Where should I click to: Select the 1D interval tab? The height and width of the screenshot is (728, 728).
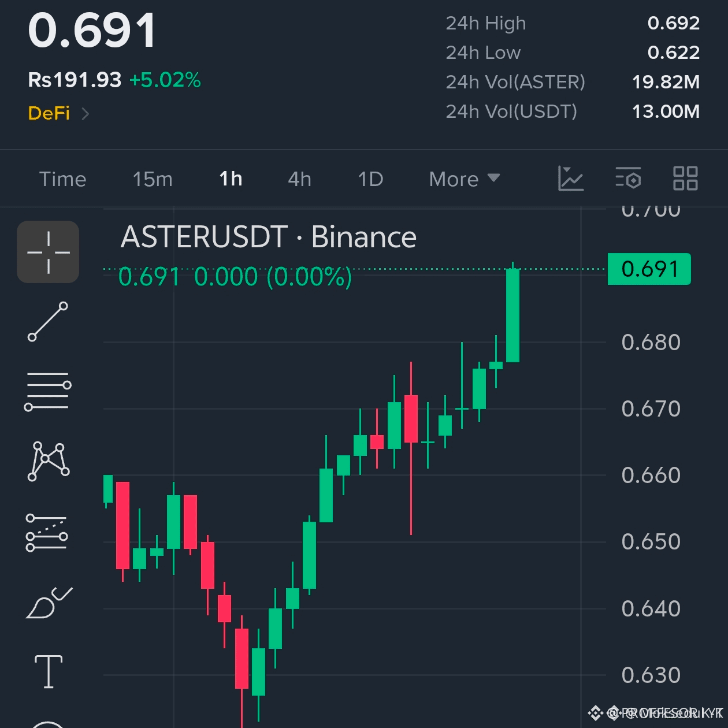click(370, 179)
